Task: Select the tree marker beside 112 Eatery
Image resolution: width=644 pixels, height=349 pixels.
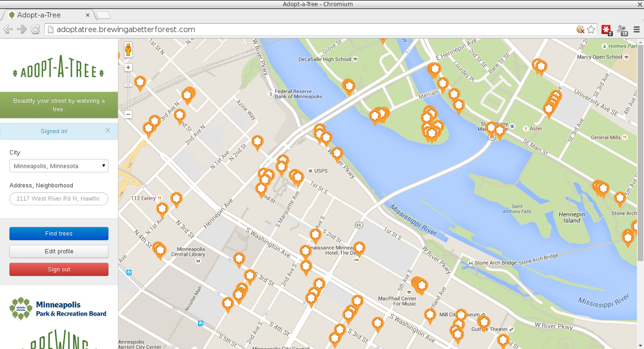Action: (176, 200)
